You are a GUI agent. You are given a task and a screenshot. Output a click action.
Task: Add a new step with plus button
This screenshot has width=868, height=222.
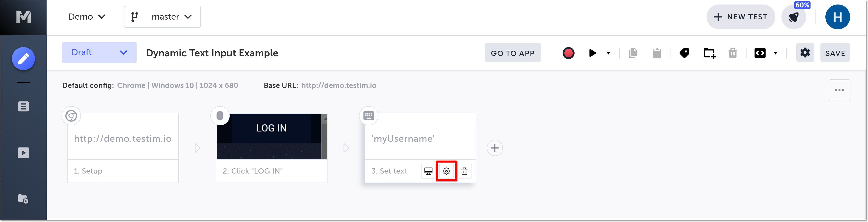(x=495, y=148)
